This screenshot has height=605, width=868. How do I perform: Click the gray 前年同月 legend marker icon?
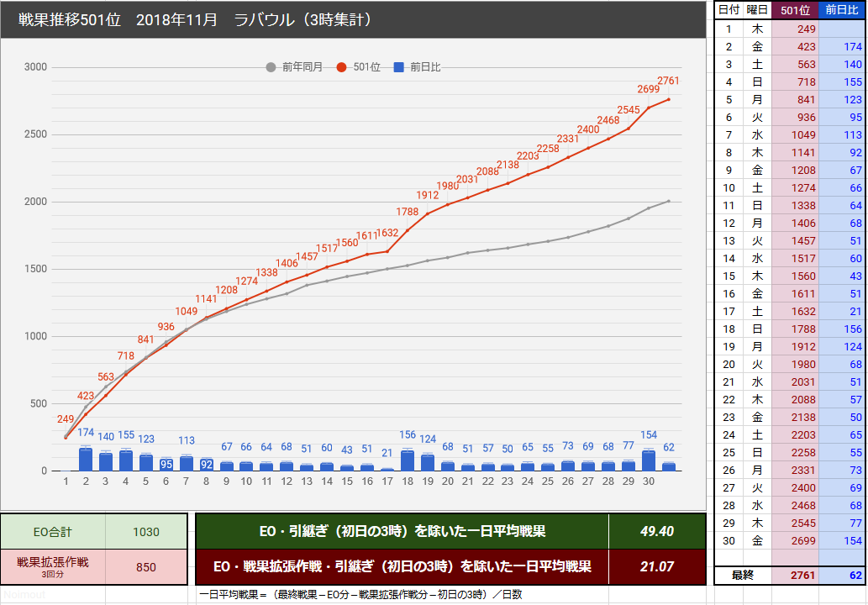[x=271, y=66]
